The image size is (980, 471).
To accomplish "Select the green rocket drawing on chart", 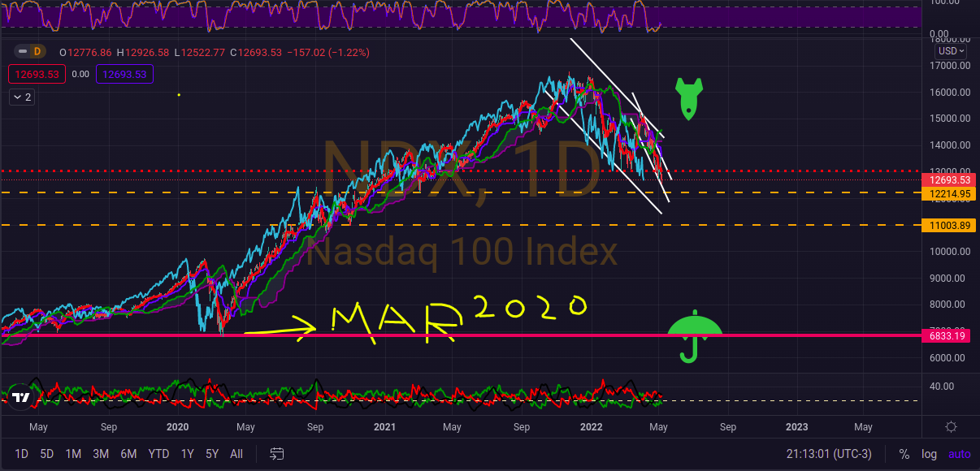I will click(x=688, y=99).
